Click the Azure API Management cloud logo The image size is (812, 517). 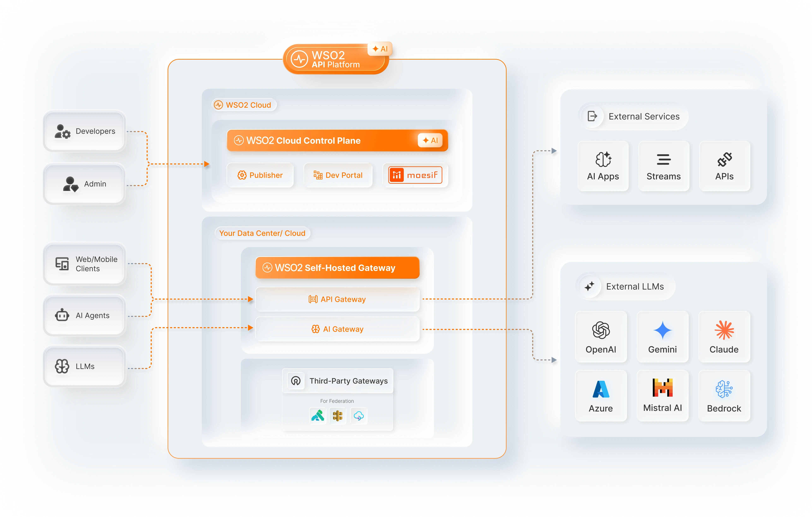tap(359, 416)
